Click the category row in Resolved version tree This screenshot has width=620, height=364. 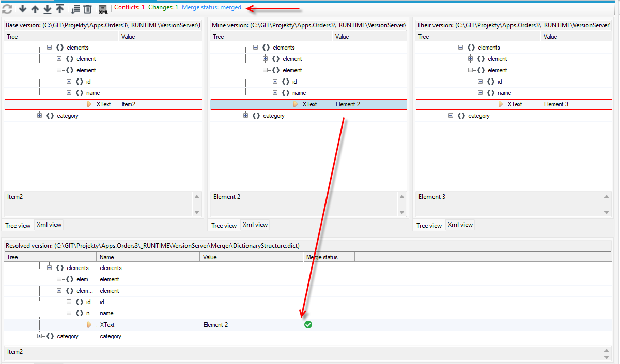tap(307, 336)
